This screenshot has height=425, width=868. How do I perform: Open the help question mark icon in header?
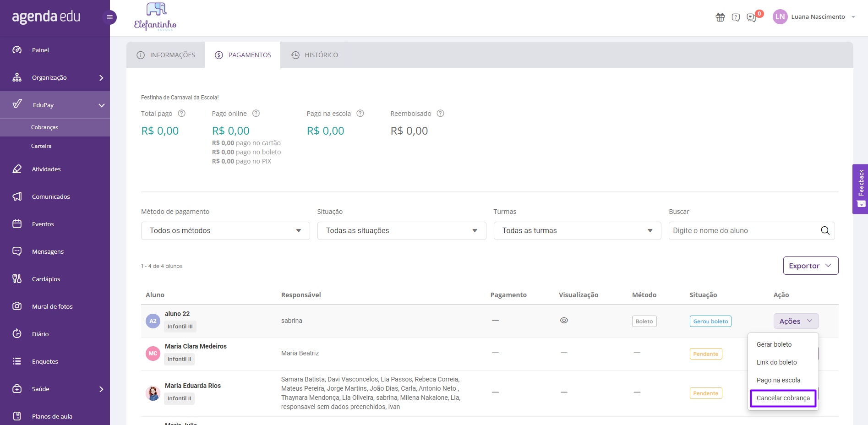(736, 17)
